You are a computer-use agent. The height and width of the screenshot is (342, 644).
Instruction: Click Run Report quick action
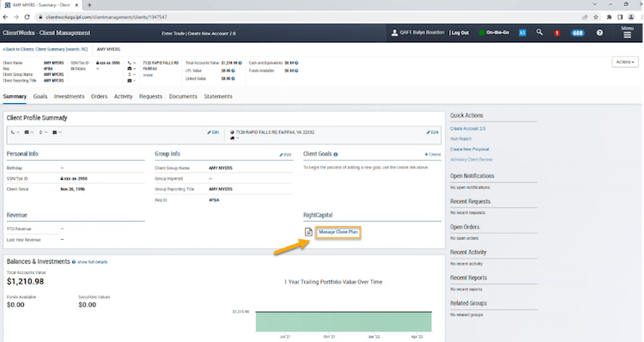point(461,139)
